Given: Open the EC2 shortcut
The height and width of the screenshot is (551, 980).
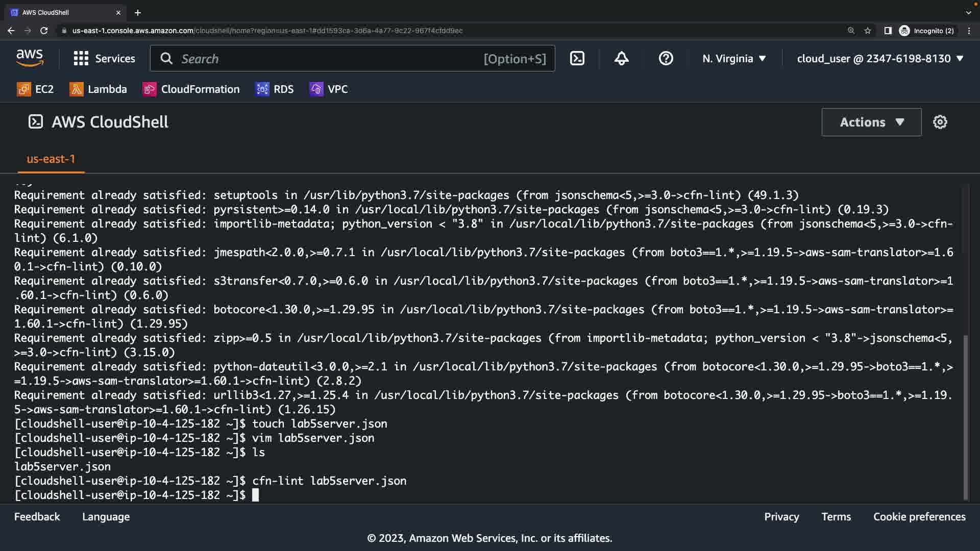Looking at the screenshot, I should click(x=35, y=89).
